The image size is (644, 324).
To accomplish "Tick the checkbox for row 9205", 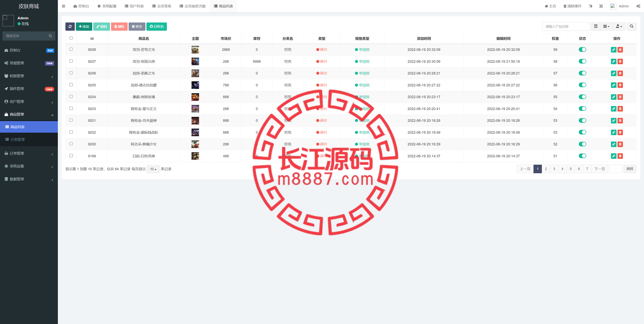I will [71, 85].
